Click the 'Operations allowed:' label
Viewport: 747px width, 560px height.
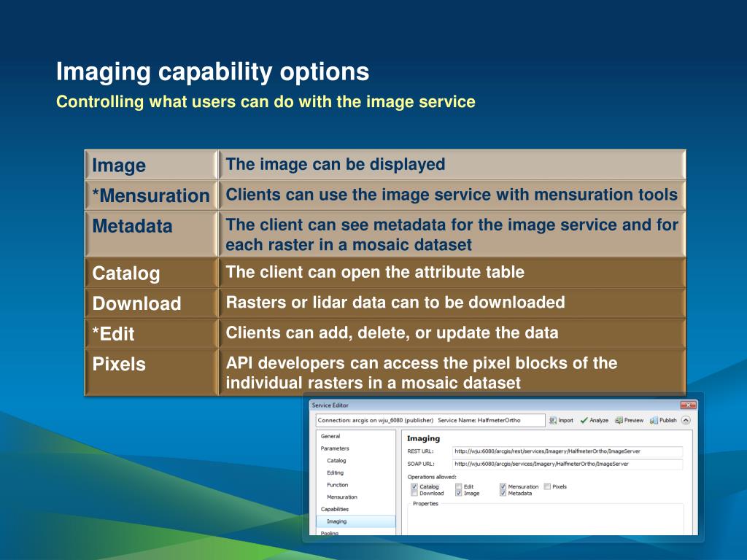point(432,477)
